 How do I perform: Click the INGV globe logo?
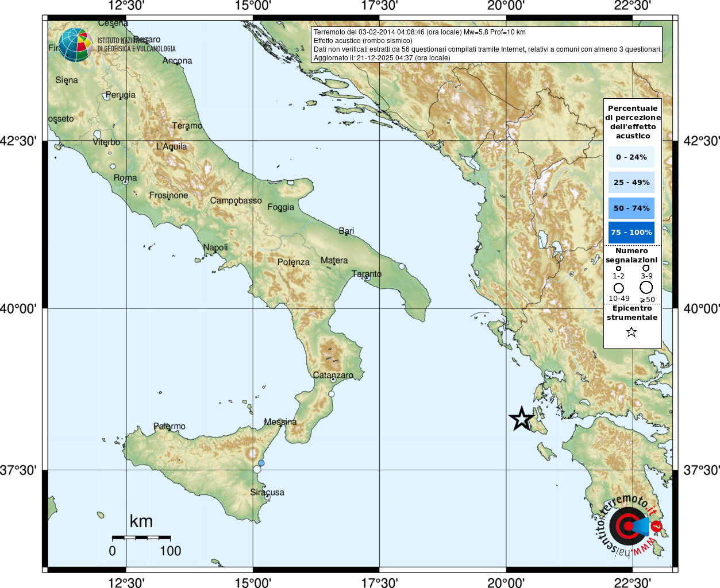coord(75,45)
